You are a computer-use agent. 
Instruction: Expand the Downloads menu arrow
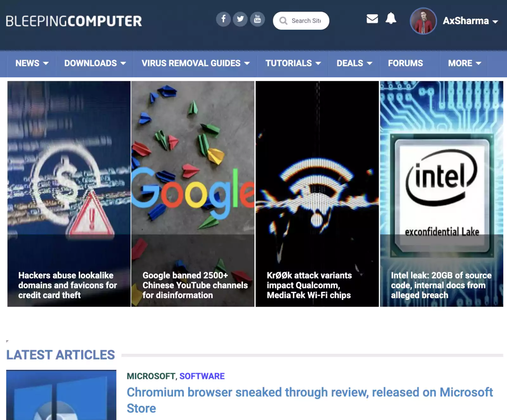123,63
